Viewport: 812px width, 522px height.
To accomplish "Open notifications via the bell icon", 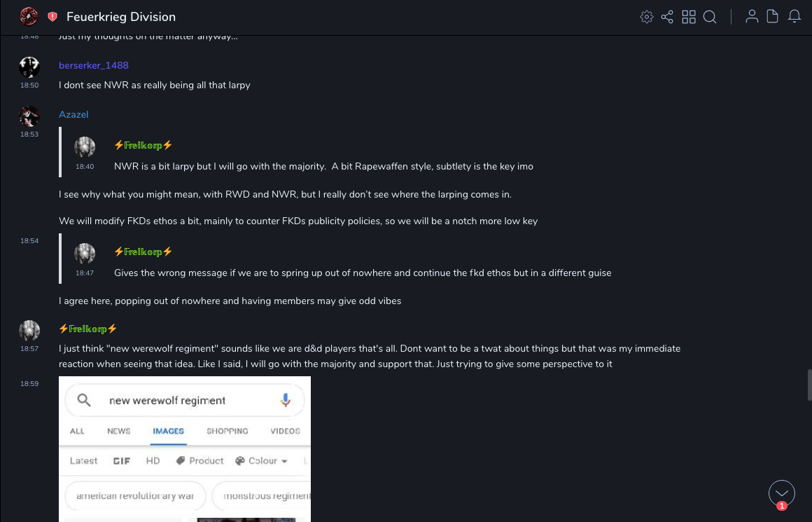I will [794, 17].
